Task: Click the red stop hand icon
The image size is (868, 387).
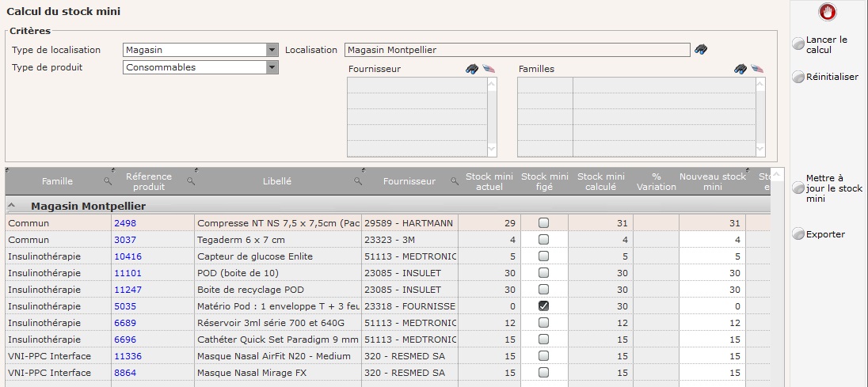Action: tap(828, 12)
